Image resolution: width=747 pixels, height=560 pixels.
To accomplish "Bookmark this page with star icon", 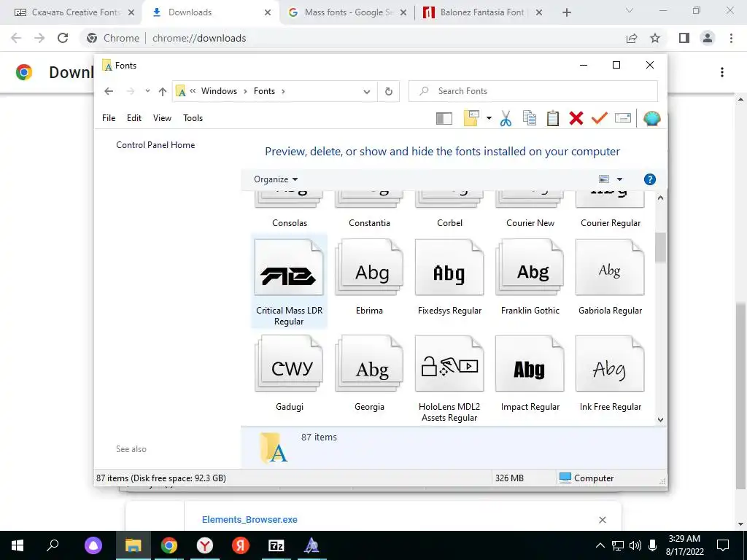I will [x=655, y=38].
